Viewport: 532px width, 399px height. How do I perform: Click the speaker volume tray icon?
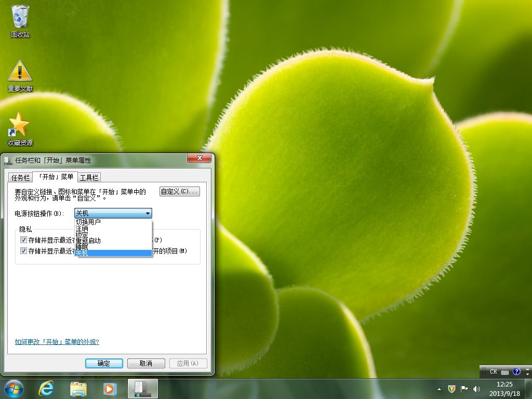[x=476, y=389]
